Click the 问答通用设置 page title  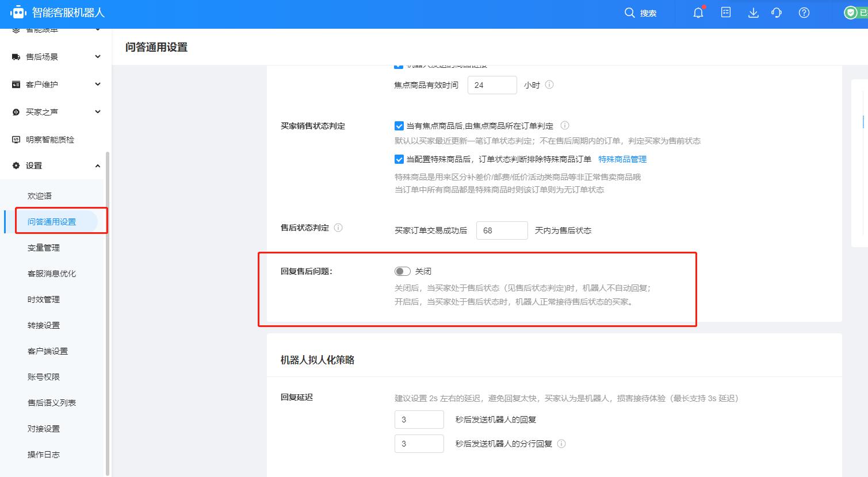click(x=156, y=47)
